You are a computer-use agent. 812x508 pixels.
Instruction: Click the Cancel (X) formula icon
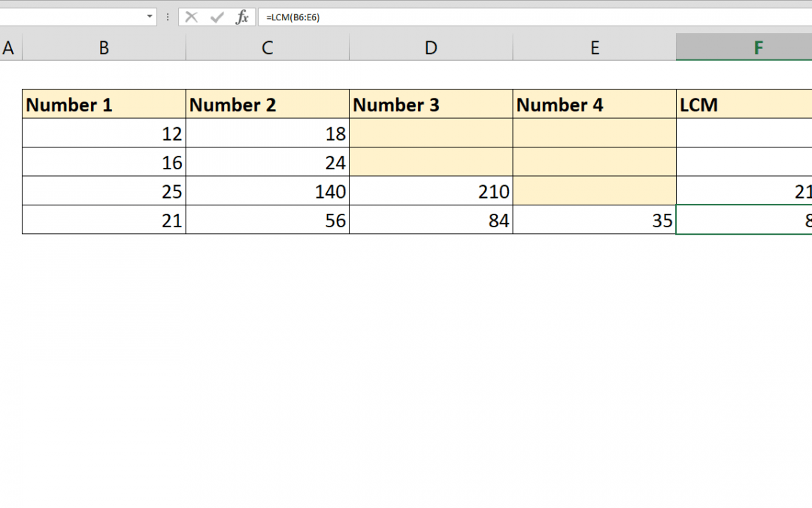[192, 17]
